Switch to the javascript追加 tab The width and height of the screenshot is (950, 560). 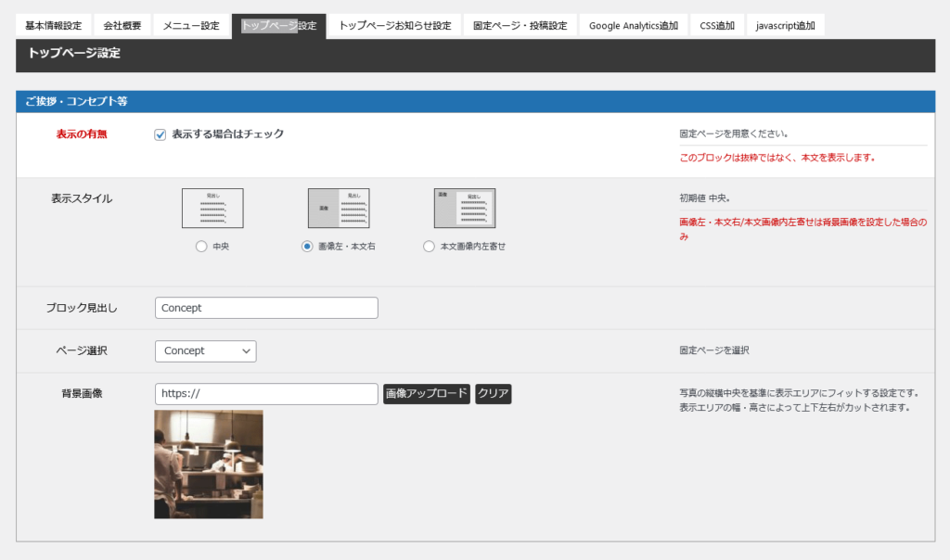[785, 26]
